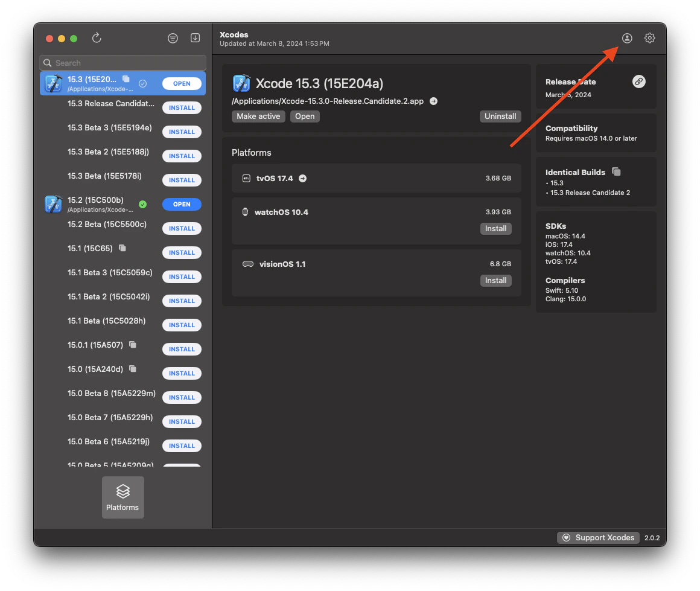Screen dimensions: 700x591
Task: Install 15.0 Beta 6 (15A5219j)
Action: pyautogui.click(x=182, y=446)
